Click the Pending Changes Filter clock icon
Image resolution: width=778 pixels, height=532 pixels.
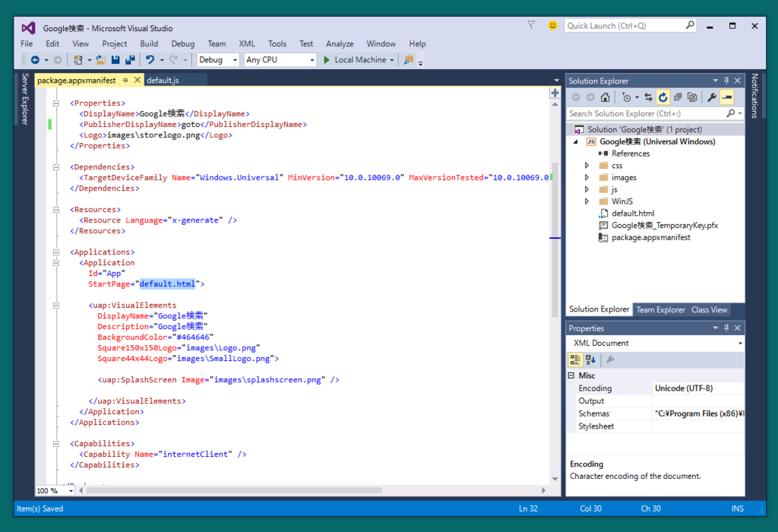click(627, 97)
